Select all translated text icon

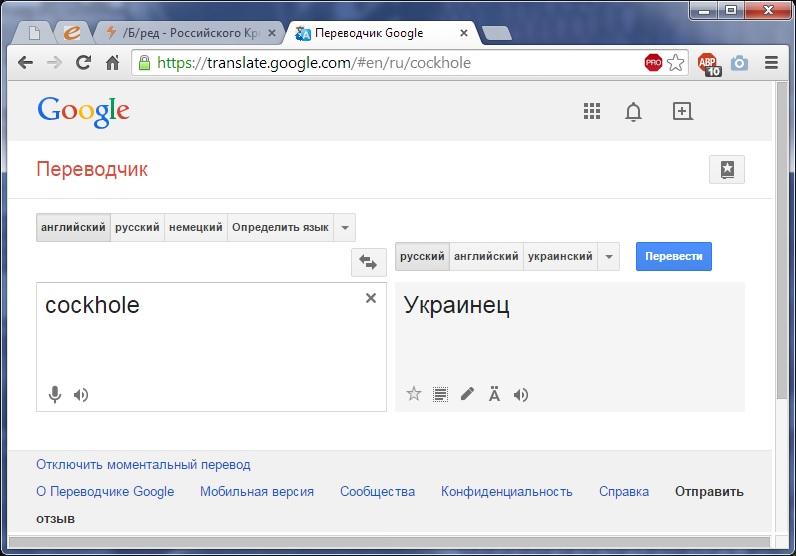[x=440, y=394]
